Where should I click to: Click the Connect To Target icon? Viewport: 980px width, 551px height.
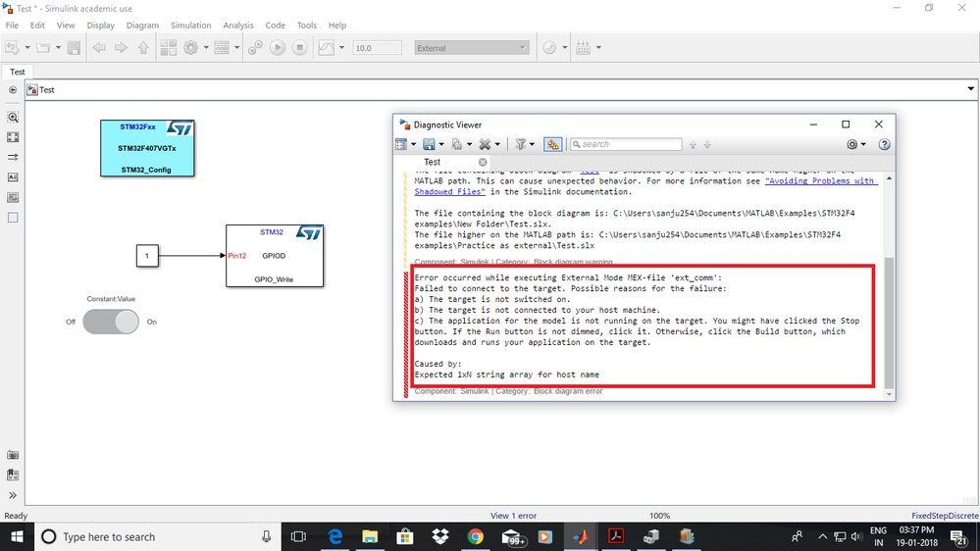click(x=255, y=47)
